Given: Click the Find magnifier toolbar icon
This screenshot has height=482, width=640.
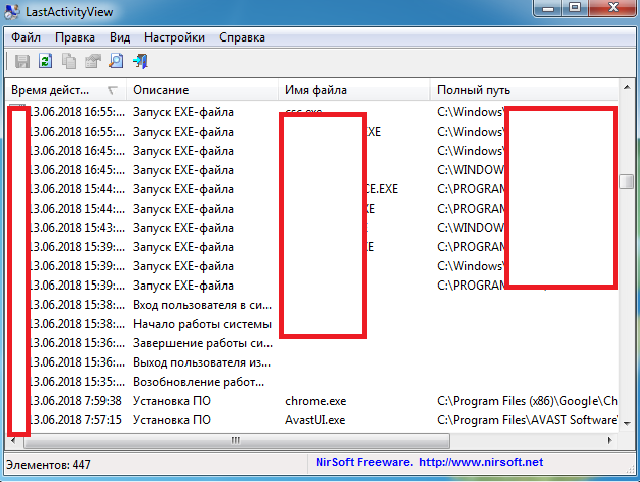Looking at the screenshot, I should pyautogui.click(x=117, y=62).
